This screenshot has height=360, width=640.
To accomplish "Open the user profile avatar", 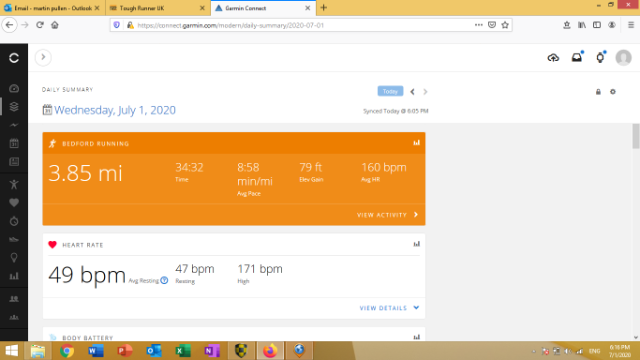I will 623,58.
